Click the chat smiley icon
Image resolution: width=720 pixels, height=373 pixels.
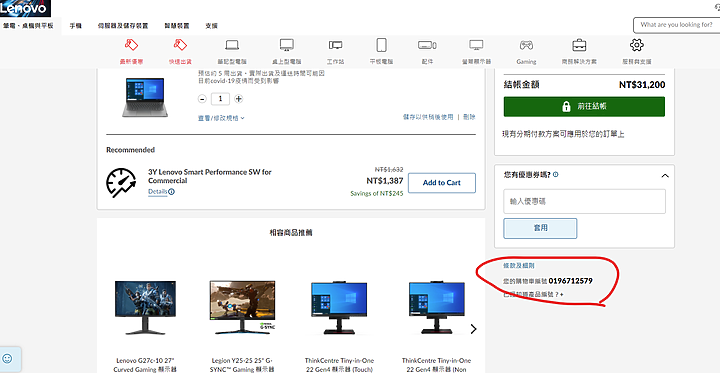click(x=7, y=359)
